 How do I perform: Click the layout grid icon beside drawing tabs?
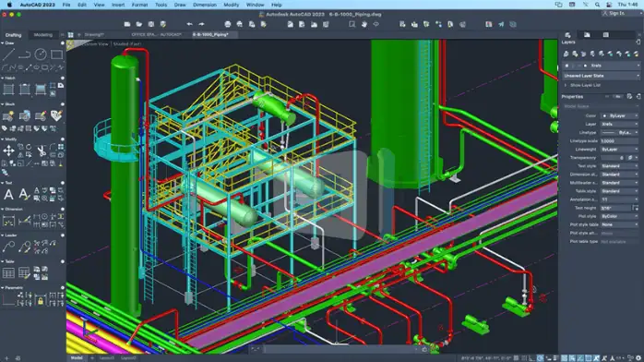pyautogui.click(x=71, y=35)
